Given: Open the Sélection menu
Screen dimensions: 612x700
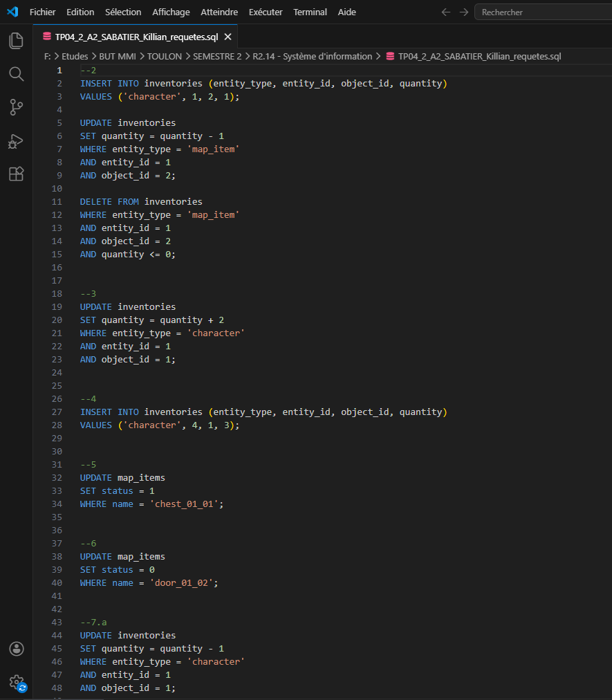Looking at the screenshot, I should [123, 12].
